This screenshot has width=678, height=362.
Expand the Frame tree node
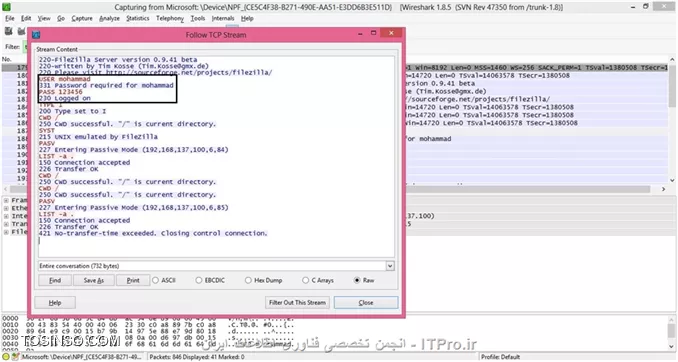6,200
